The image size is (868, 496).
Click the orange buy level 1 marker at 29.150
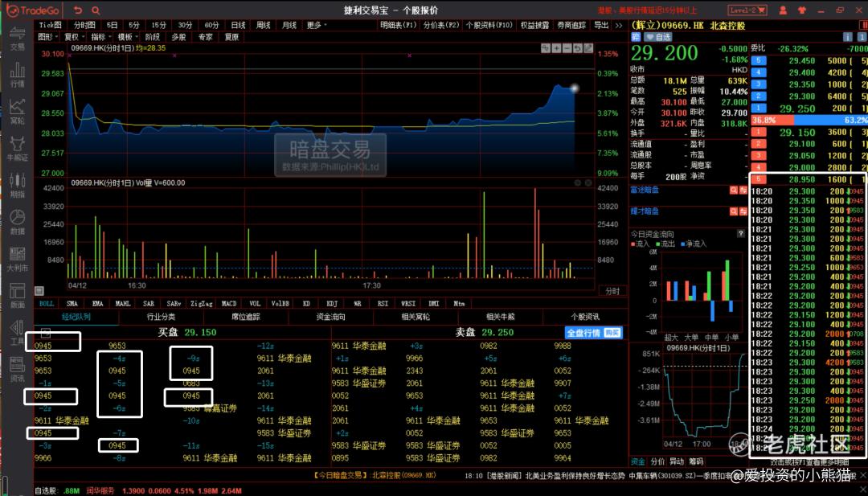758,132
